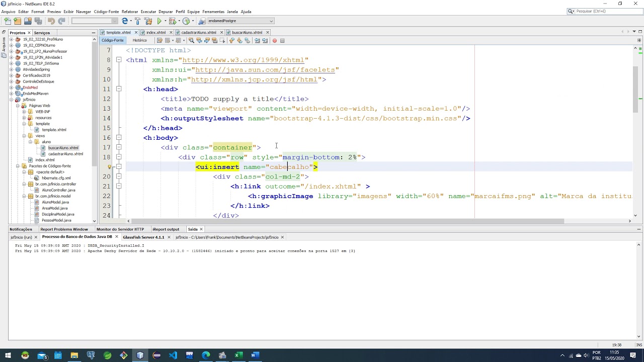Click the Last Edit icon in editor toolbar

tap(159, 40)
